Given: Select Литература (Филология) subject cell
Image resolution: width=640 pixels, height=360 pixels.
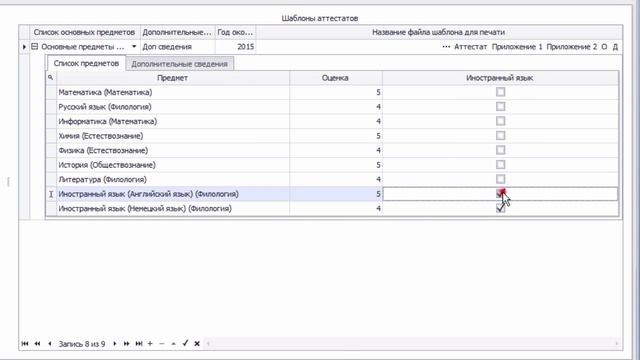Looking at the screenshot, I should click(x=173, y=180).
